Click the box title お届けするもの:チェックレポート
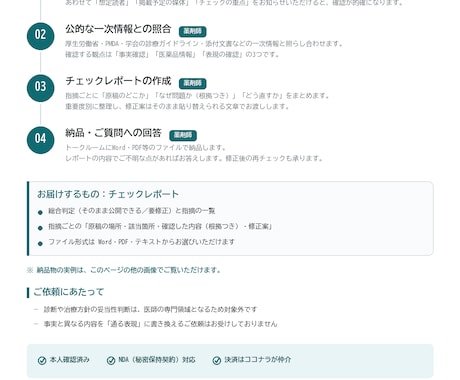 tap(108, 194)
